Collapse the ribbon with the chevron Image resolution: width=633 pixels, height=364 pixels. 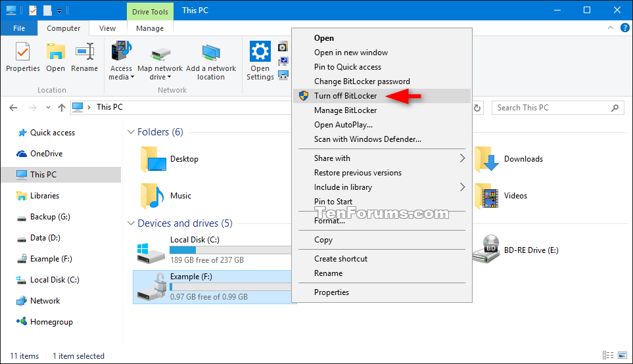pyautogui.click(x=611, y=28)
